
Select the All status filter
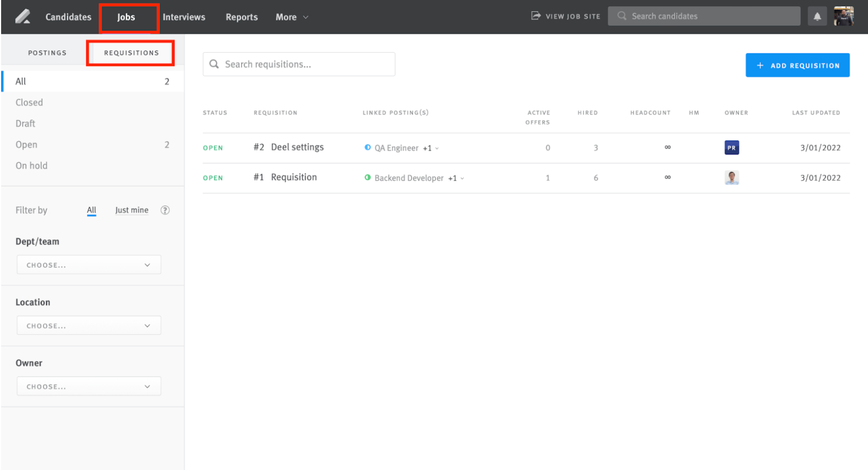93,81
